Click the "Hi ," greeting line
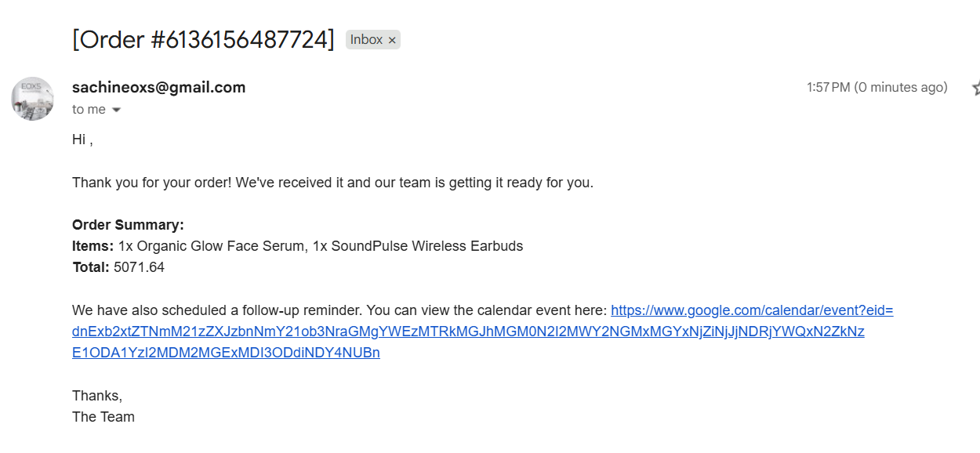980x453 pixels. coord(82,140)
